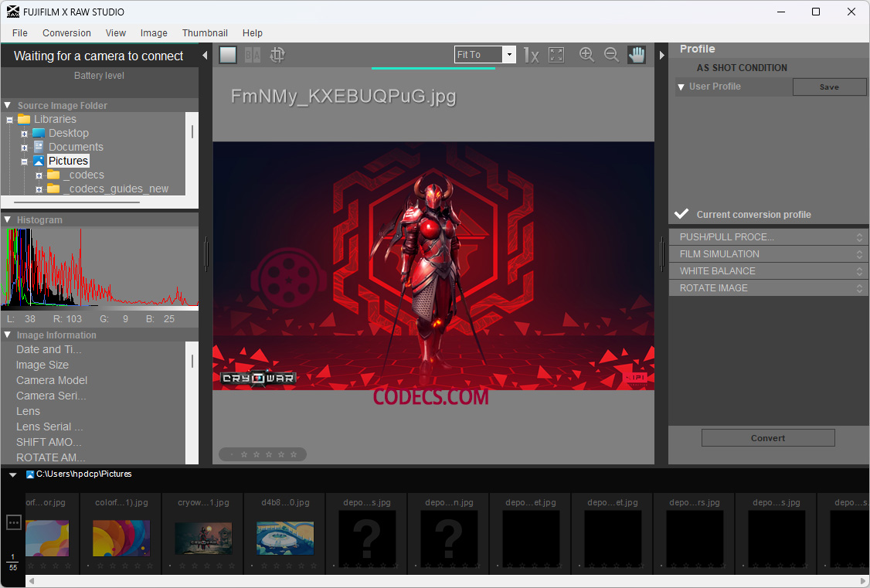
Task: Open the Conversion menu
Action: pos(66,32)
